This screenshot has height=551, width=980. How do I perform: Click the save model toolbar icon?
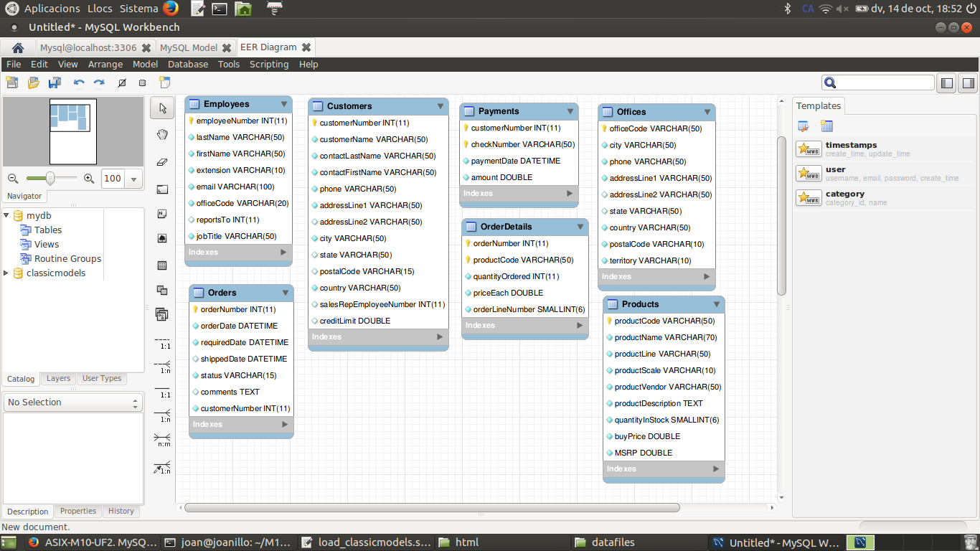click(x=55, y=83)
